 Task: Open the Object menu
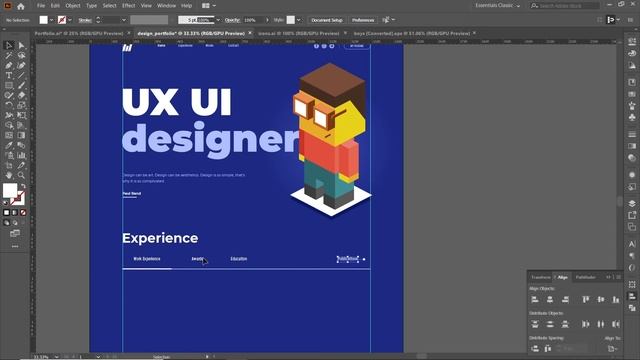(x=73, y=6)
